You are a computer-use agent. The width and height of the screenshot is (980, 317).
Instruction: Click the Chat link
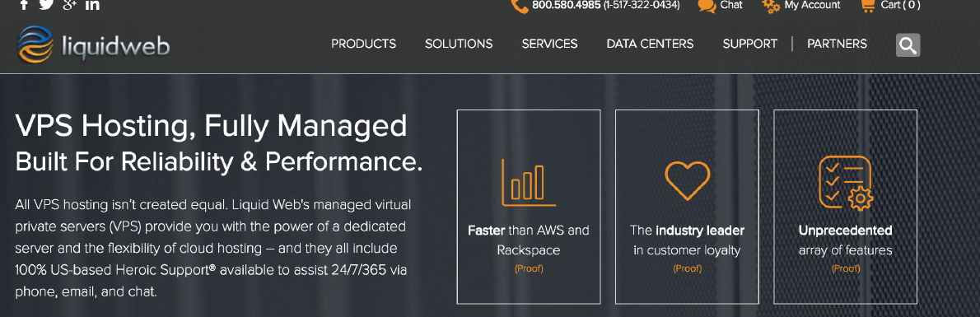click(731, 5)
